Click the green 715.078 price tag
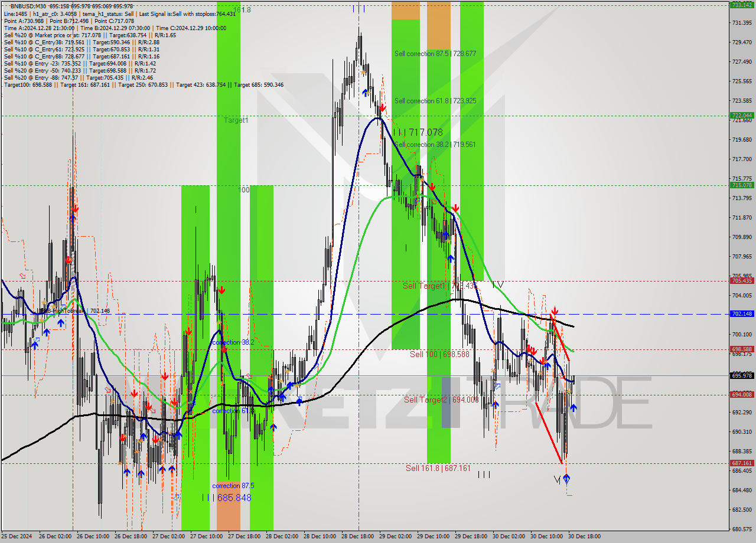756x543 pixels. pyautogui.click(x=742, y=185)
